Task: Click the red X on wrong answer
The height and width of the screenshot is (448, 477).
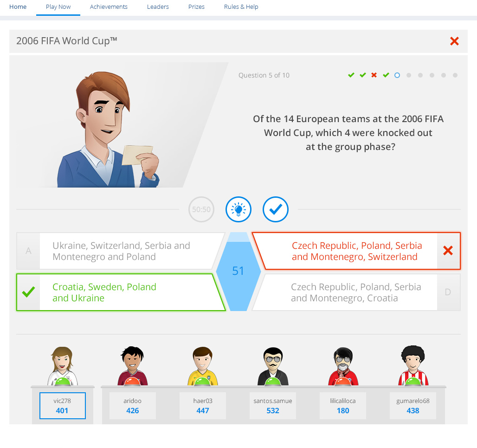Action: tap(448, 251)
